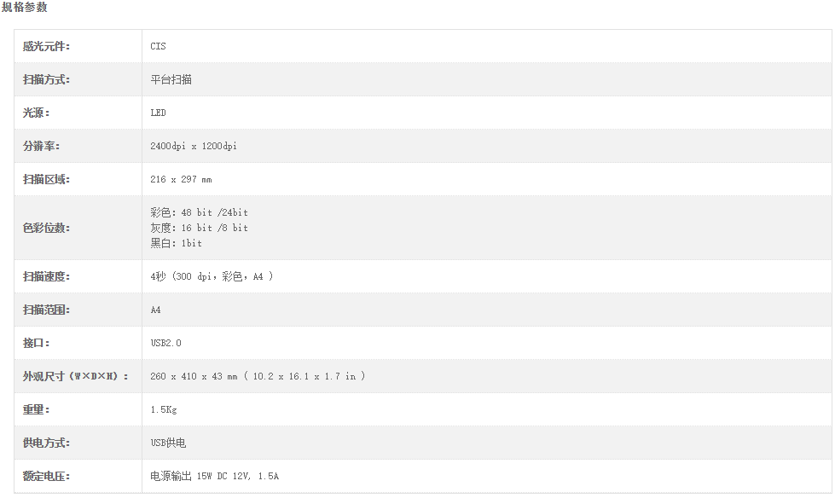Viewport: 835px width, 504px height.
Task: Click the 1.5Kg weight value
Action: click(x=164, y=410)
